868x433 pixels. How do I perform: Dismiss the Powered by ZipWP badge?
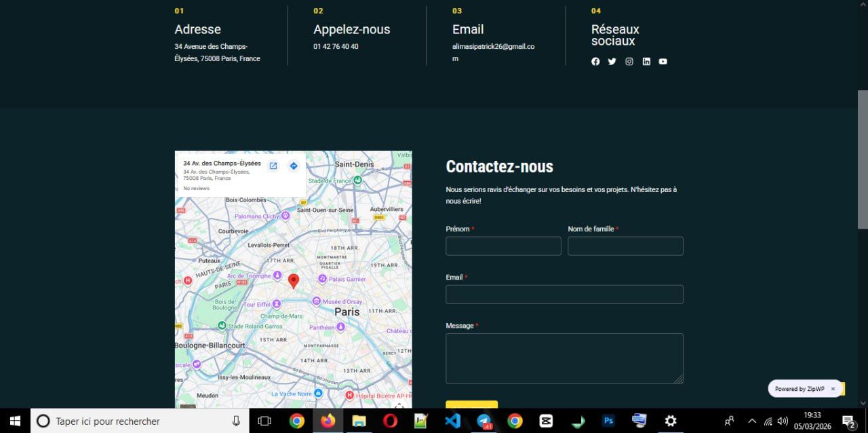tap(833, 389)
